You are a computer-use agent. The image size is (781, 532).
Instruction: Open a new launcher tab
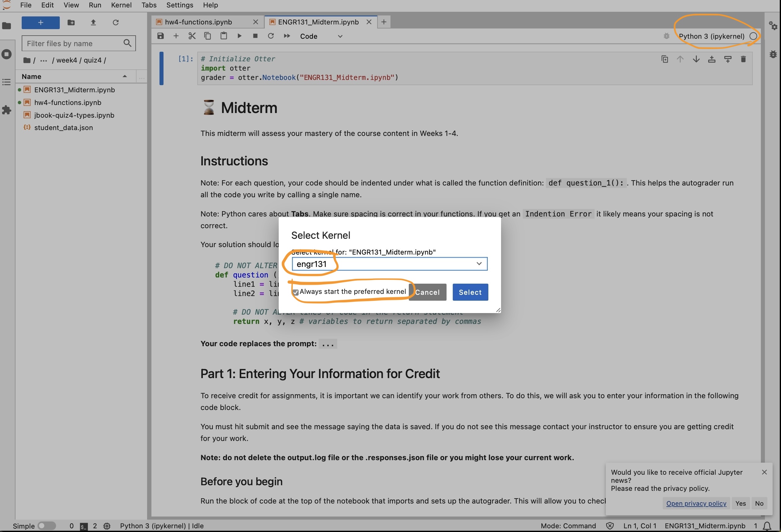[x=384, y=22]
